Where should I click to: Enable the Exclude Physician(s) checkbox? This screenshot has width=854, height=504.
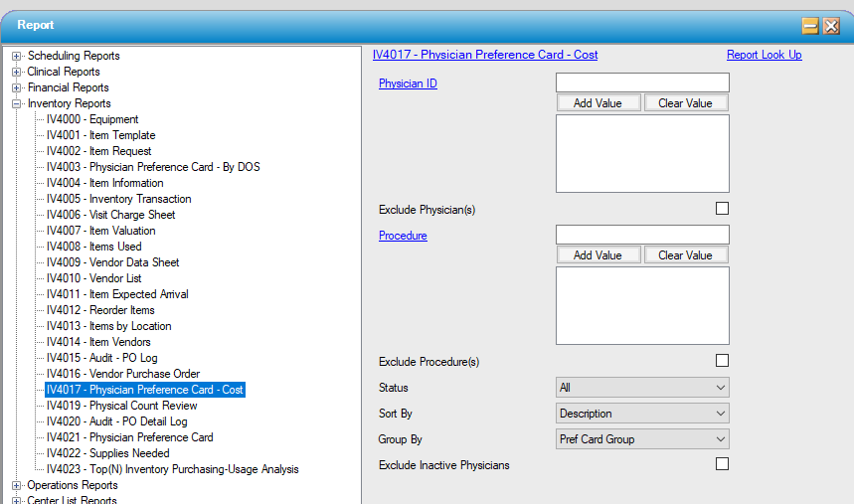(722, 209)
